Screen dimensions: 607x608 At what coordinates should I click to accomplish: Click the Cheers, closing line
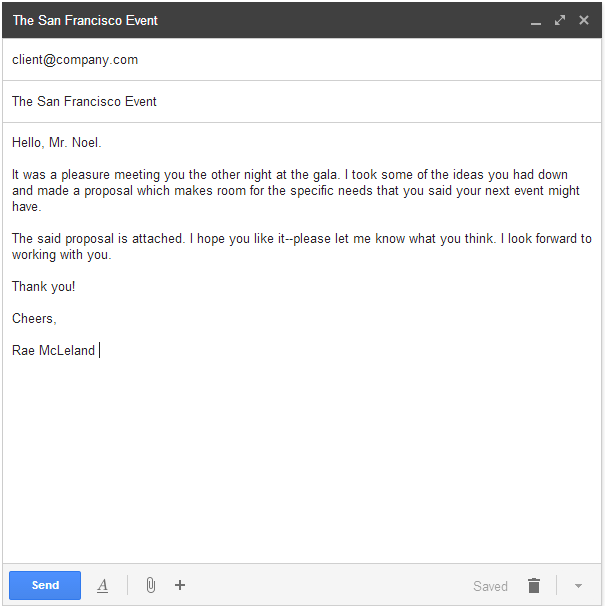(x=34, y=318)
